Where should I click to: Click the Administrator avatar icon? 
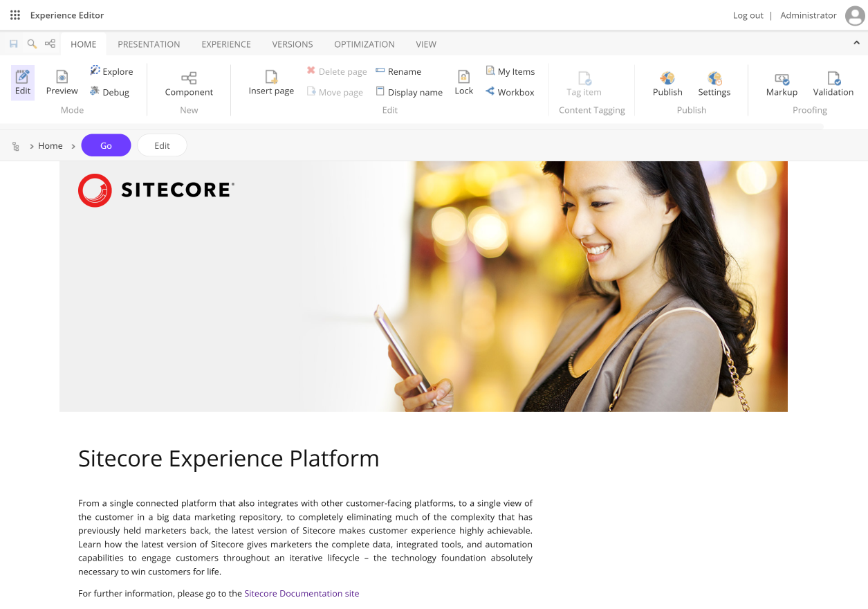tap(856, 15)
